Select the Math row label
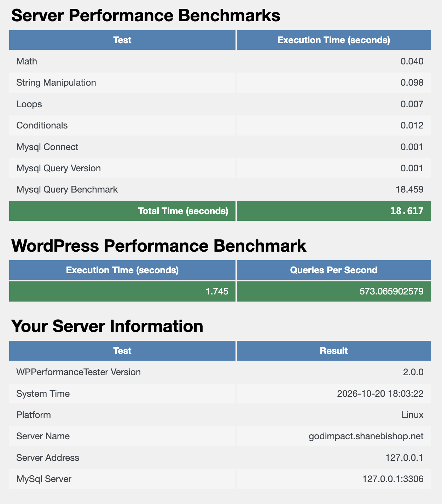This screenshot has width=442, height=504. coord(27,61)
